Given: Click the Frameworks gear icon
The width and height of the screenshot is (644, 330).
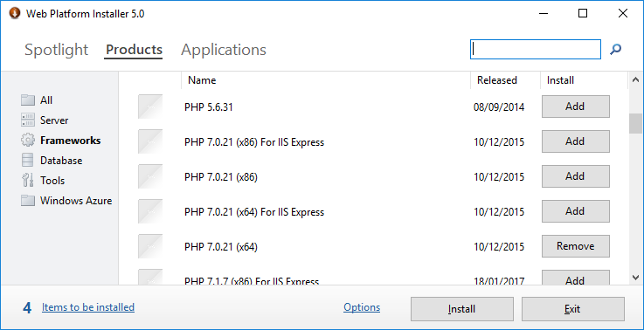Looking at the screenshot, I should click(x=27, y=141).
